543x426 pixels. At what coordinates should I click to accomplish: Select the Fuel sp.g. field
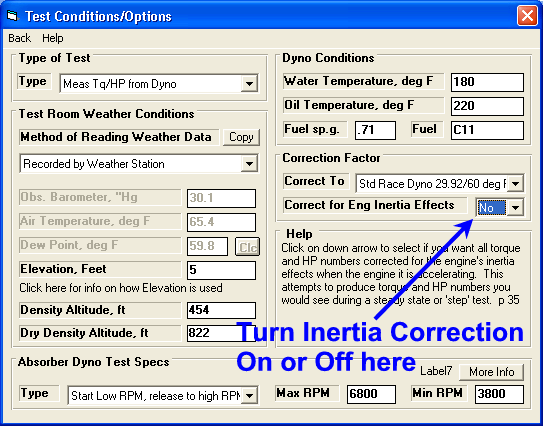(375, 130)
